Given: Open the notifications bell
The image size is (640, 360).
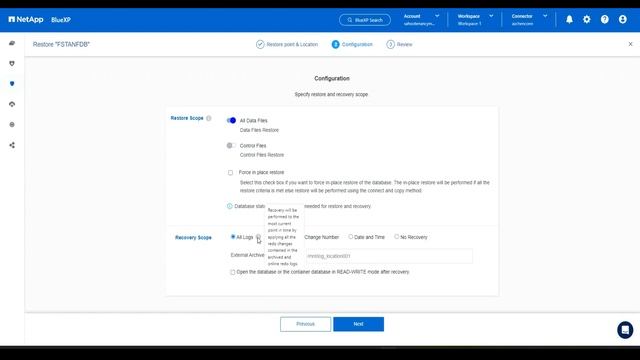Looking at the screenshot, I should [x=569, y=20].
